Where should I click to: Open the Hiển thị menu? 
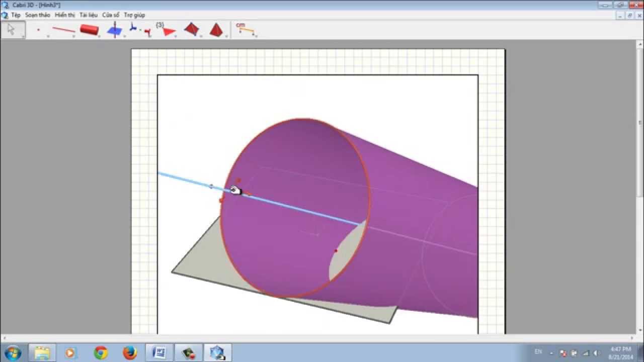click(64, 15)
